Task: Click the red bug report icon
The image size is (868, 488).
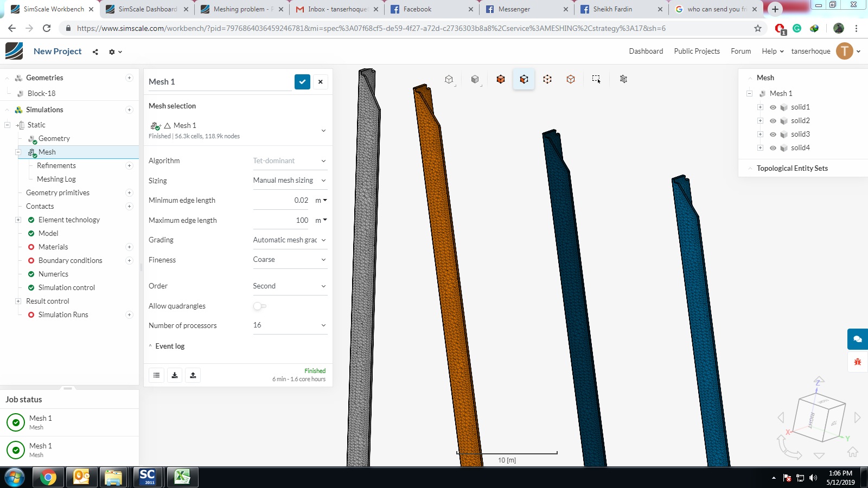Action: point(858,362)
